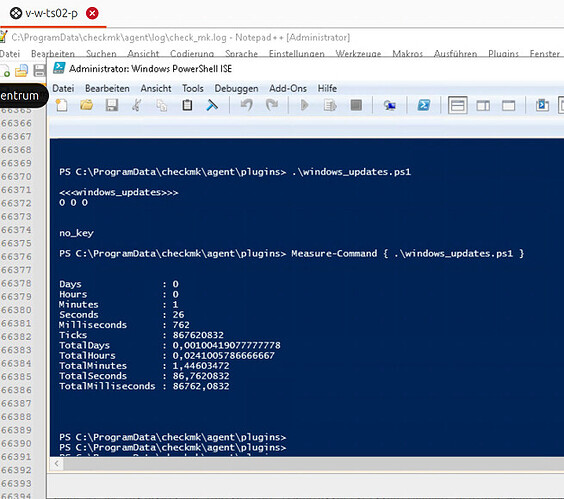Open the Add-Ons menu
The width and height of the screenshot is (564, 499).
[x=288, y=89]
